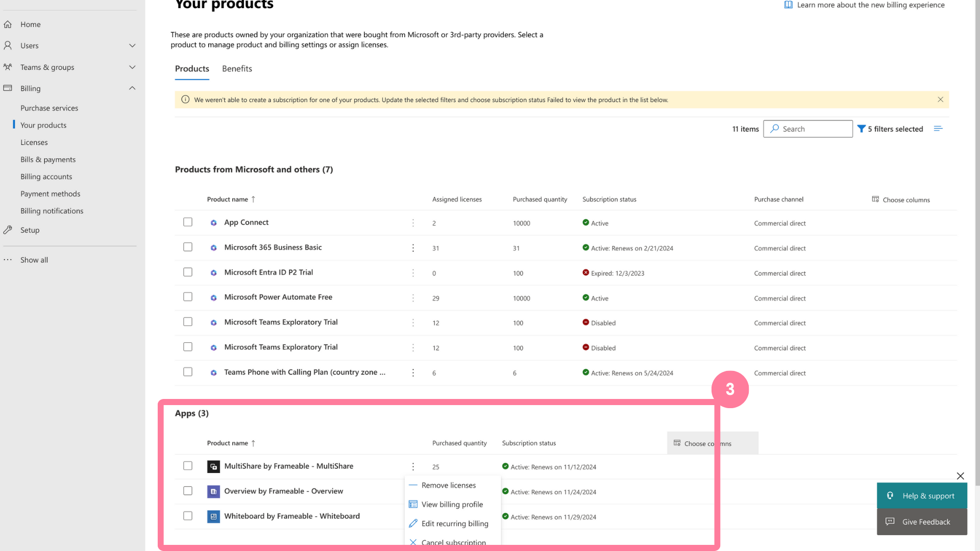Click the Whiteboard by Frameable app icon
This screenshot has height=551, width=980.
213,516
